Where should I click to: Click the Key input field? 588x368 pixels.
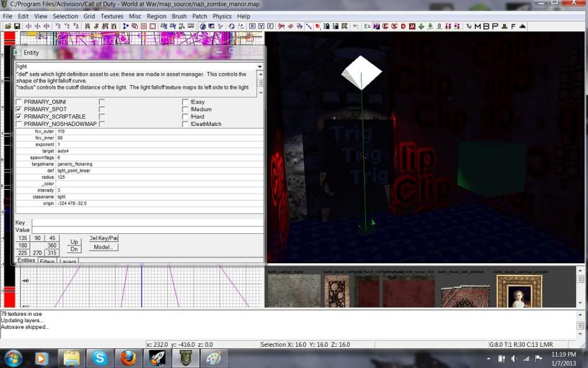(x=148, y=223)
